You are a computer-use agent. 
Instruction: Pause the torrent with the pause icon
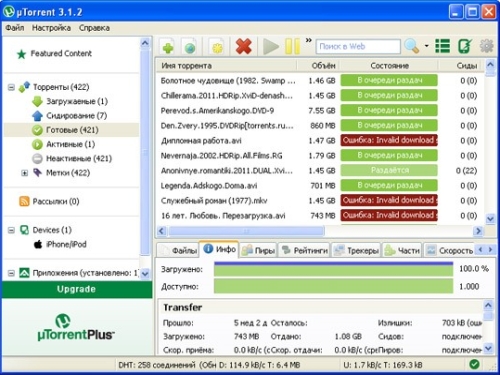pyautogui.click(x=292, y=46)
